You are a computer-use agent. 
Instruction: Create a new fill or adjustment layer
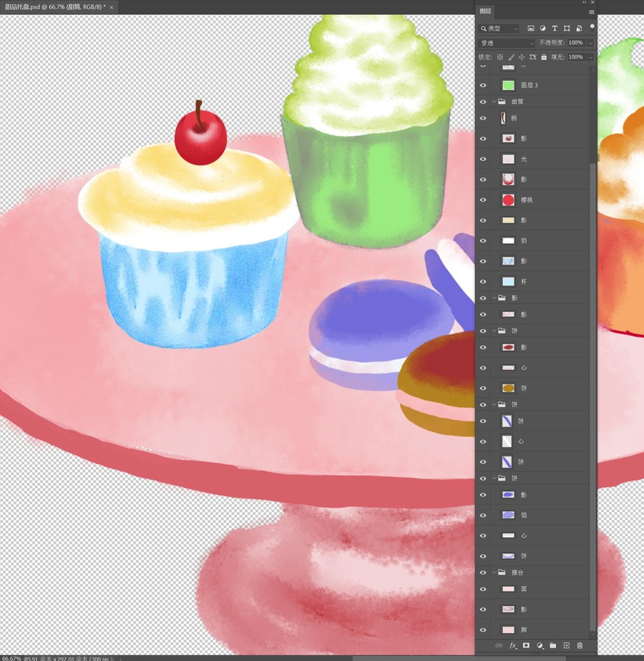(540, 645)
